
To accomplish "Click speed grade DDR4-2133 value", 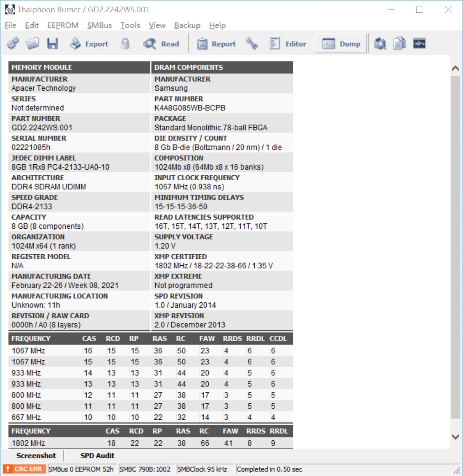I will click(32, 207).
